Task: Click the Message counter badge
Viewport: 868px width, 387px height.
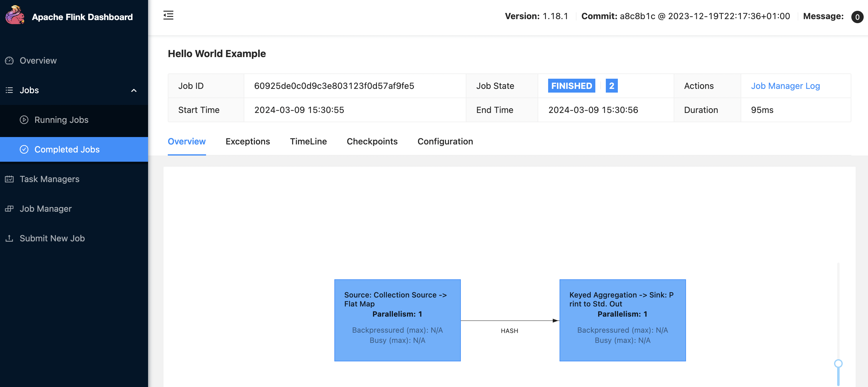Action: click(x=857, y=17)
